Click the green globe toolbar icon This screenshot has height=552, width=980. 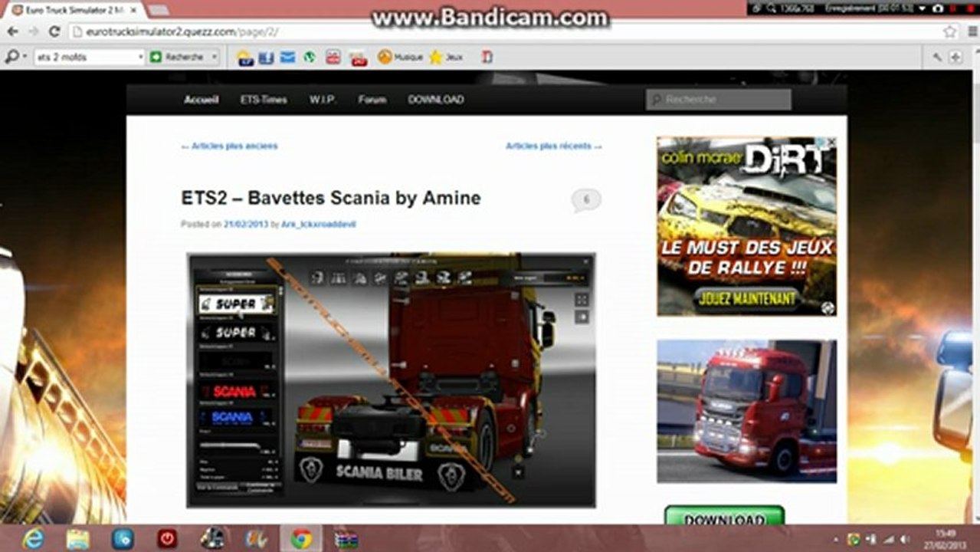coord(310,58)
